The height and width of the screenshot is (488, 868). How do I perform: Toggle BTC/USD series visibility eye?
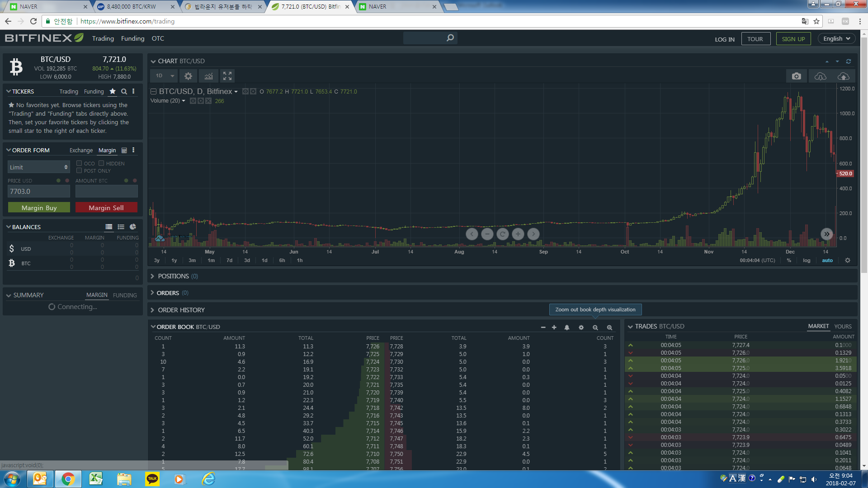coord(245,91)
